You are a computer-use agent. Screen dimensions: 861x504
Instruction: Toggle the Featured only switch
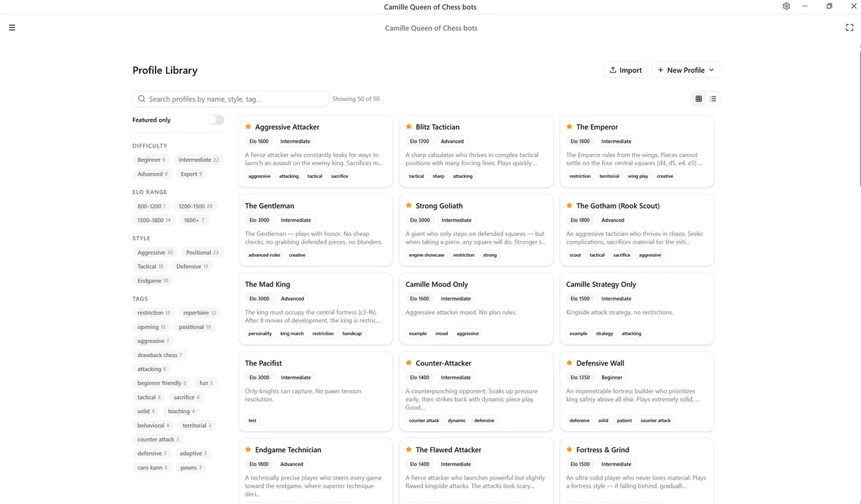pyautogui.click(x=216, y=120)
